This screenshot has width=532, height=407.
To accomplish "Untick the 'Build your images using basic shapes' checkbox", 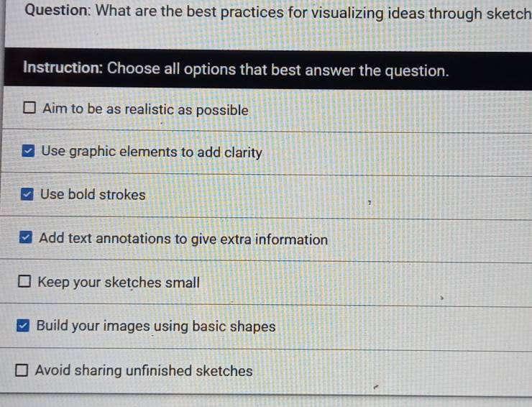I will [x=23, y=326].
